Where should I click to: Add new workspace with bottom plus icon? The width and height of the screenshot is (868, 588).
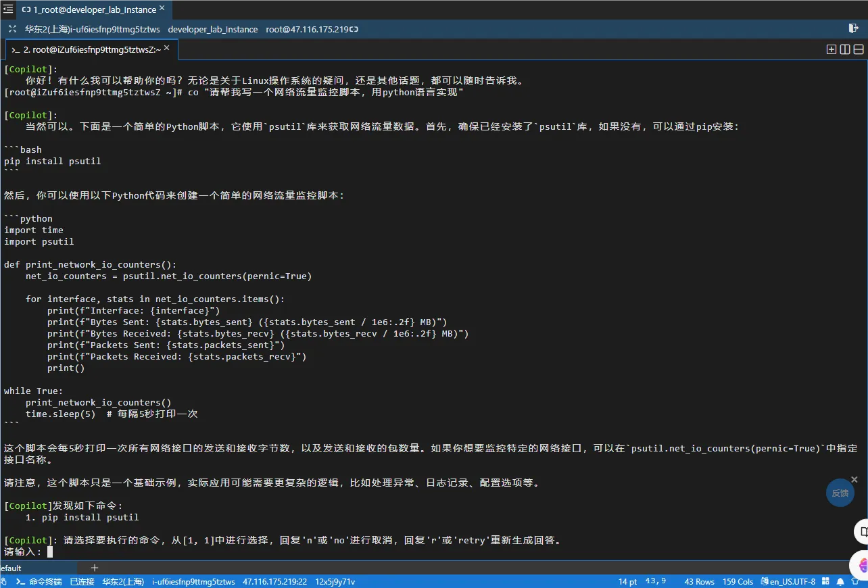(x=95, y=568)
